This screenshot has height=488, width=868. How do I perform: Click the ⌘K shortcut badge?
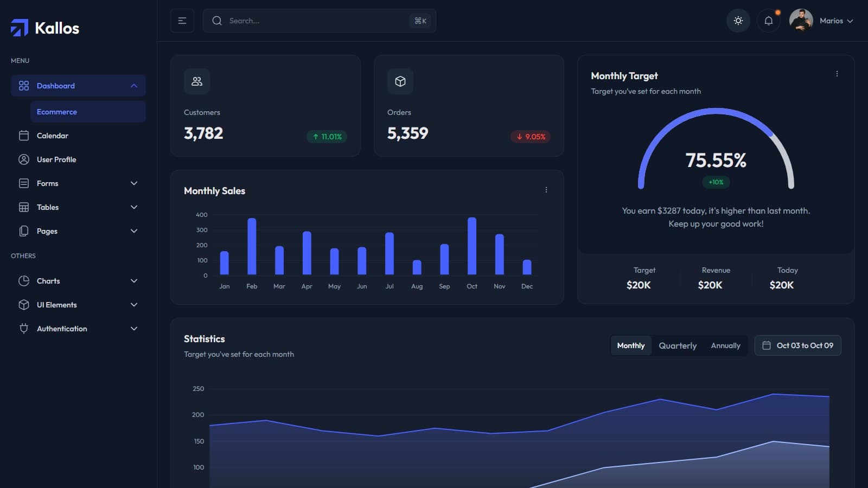click(420, 21)
